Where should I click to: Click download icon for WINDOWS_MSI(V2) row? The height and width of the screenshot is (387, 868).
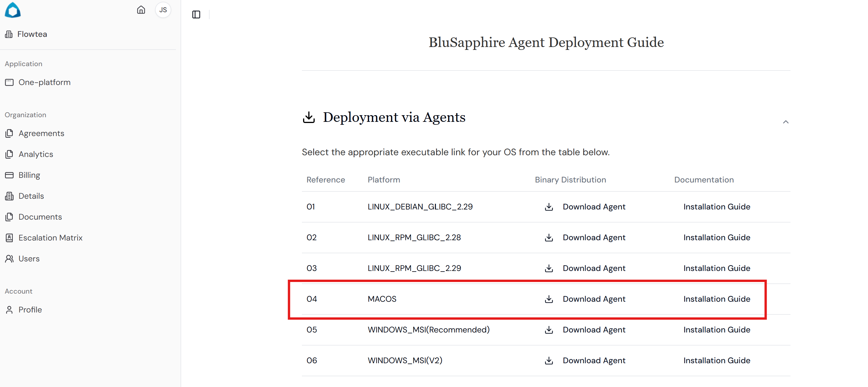[x=549, y=360]
